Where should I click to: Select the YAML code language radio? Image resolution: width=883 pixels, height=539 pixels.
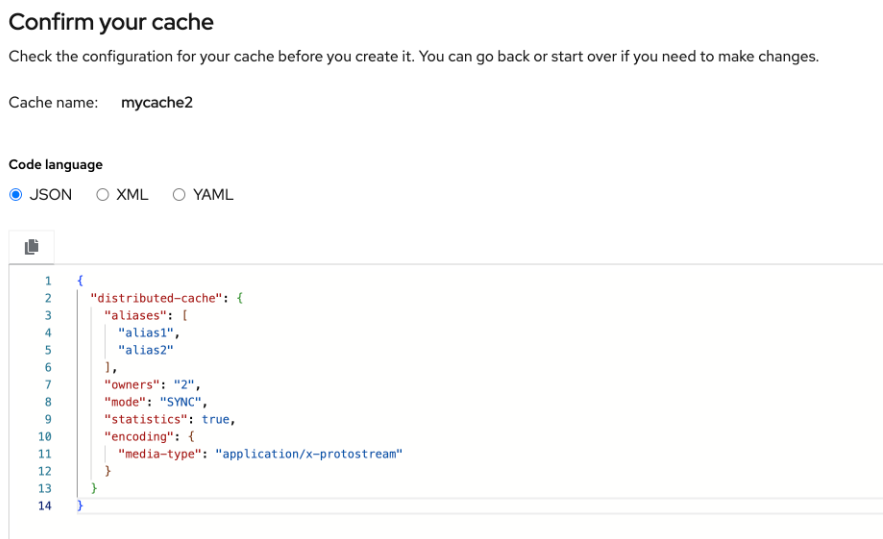(x=179, y=195)
